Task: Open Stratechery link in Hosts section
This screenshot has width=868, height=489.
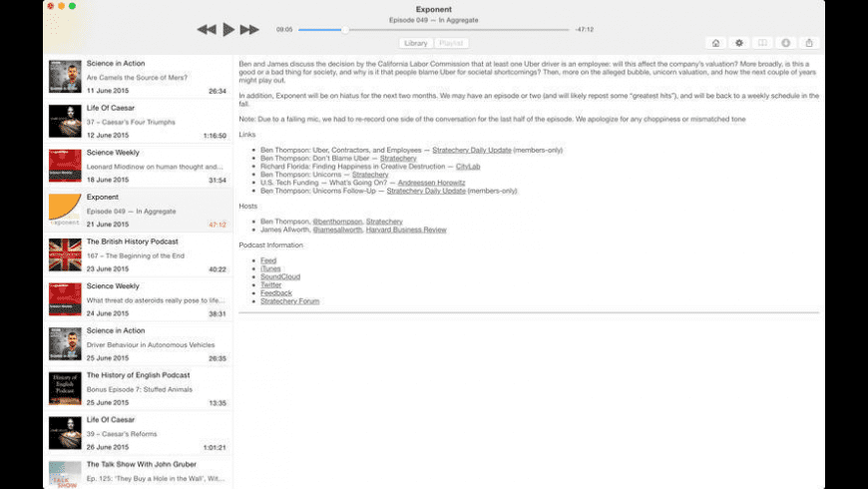Action: click(x=384, y=222)
